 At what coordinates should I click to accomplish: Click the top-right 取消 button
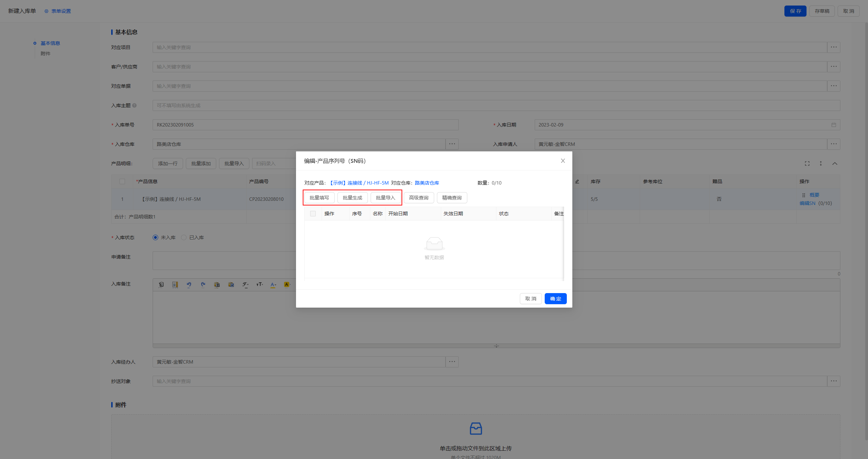pyautogui.click(x=848, y=11)
